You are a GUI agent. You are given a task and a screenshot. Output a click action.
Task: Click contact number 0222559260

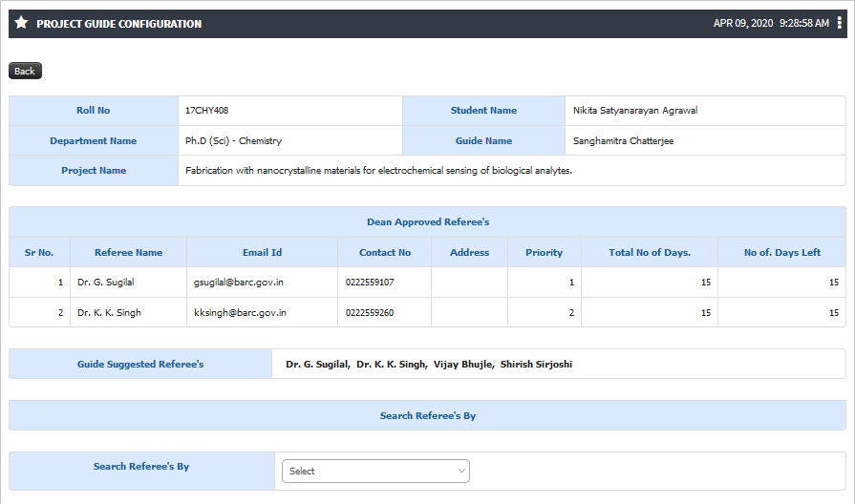370,313
